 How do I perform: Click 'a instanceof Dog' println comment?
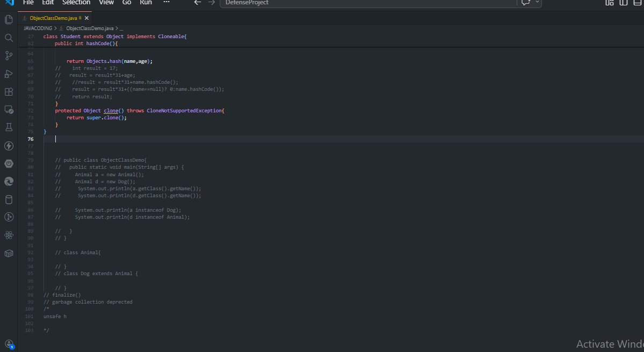coord(128,210)
